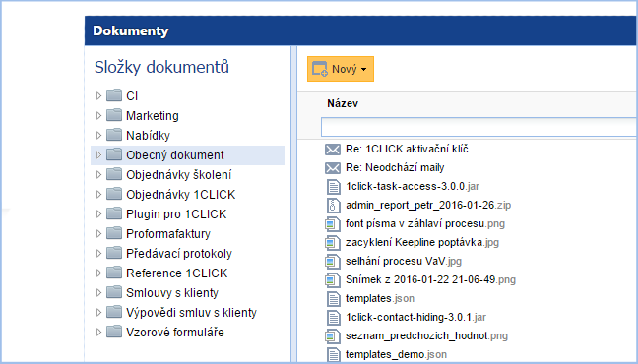Expand the Výpovědi smluv s klienty arrow
Viewport: 638px width, 364px height.
click(x=98, y=312)
